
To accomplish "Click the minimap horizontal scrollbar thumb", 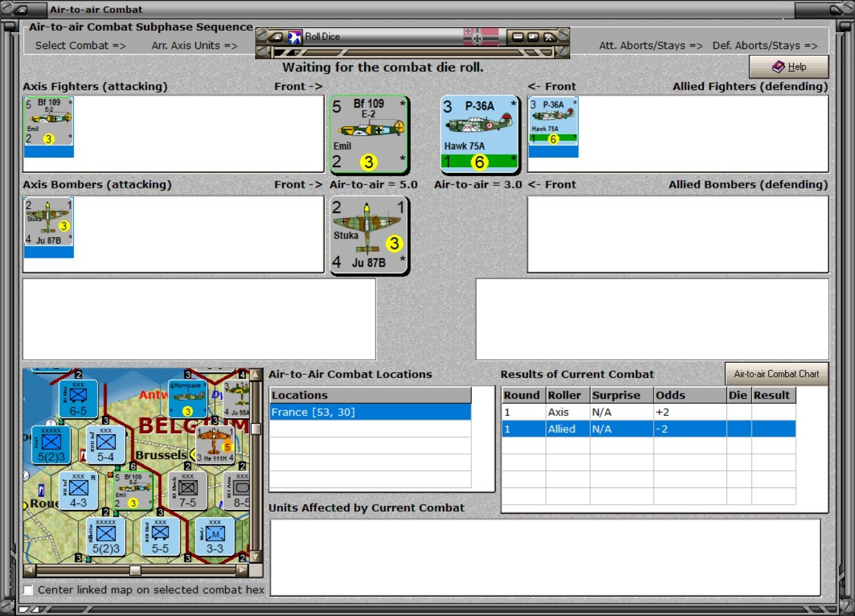I will pos(135,570).
